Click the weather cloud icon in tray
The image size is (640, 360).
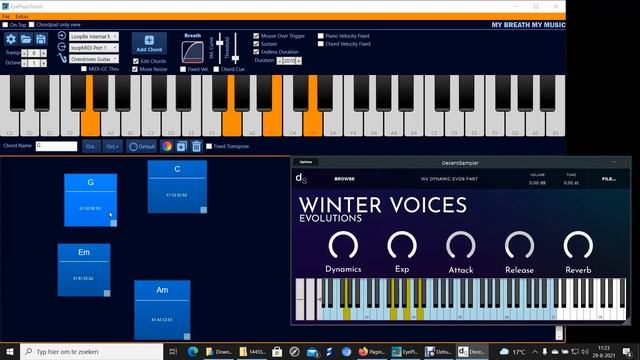click(x=504, y=351)
